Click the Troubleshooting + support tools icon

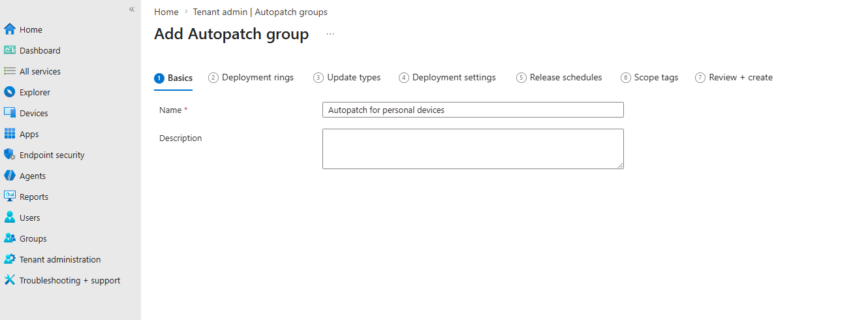[10, 280]
